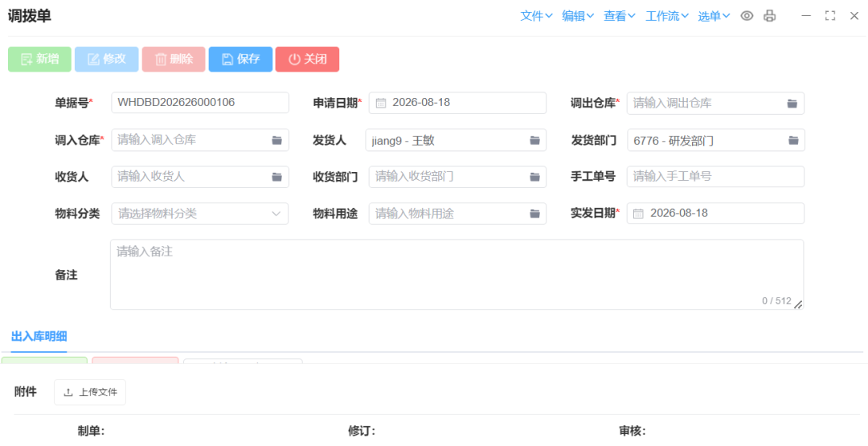The height and width of the screenshot is (446, 868).
Task: Switch to the 出入库明细 tab
Action: pyautogui.click(x=39, y=337)
